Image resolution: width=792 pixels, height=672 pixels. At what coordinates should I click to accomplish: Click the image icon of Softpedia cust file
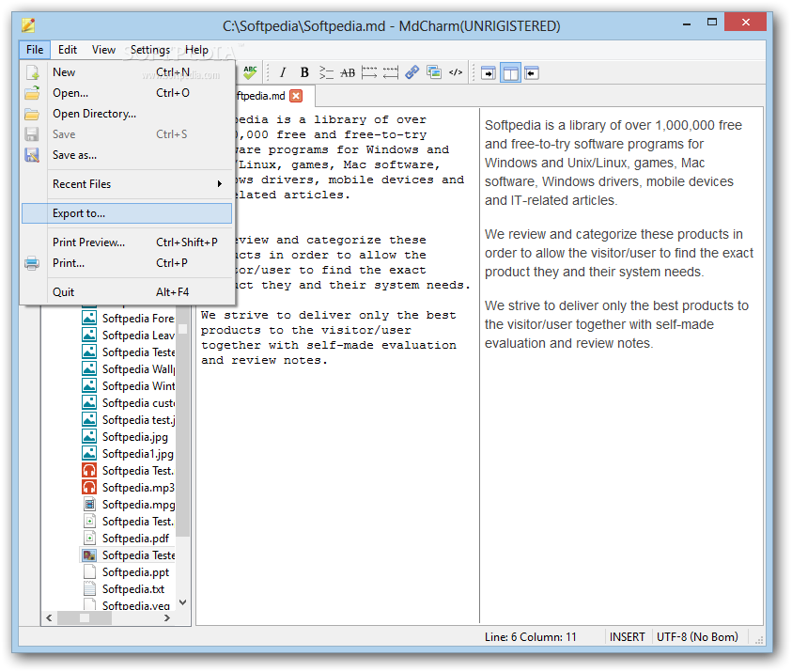click(89, 402)
